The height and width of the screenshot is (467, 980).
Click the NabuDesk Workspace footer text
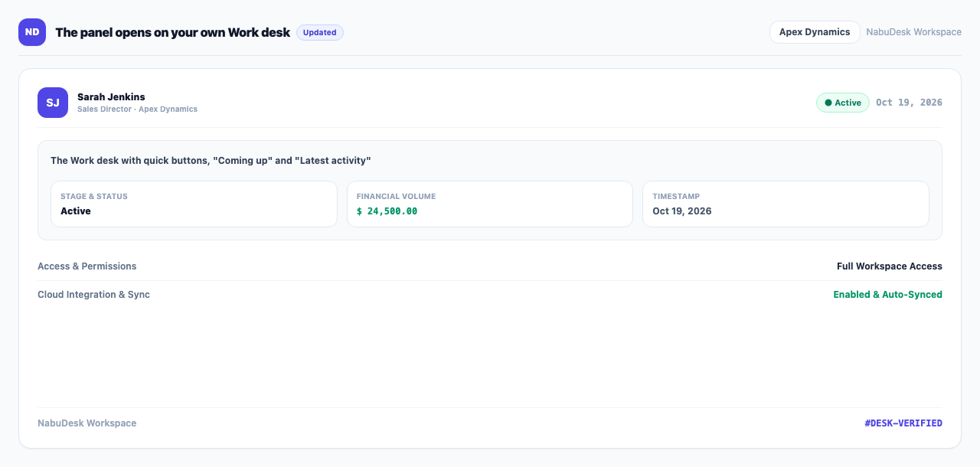coord(87,423)
